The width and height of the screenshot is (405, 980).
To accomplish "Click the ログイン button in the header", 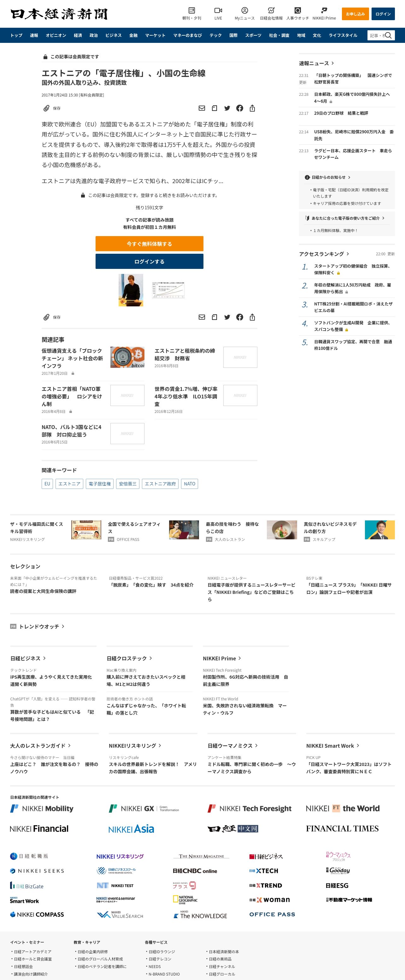I will [383, 14].
